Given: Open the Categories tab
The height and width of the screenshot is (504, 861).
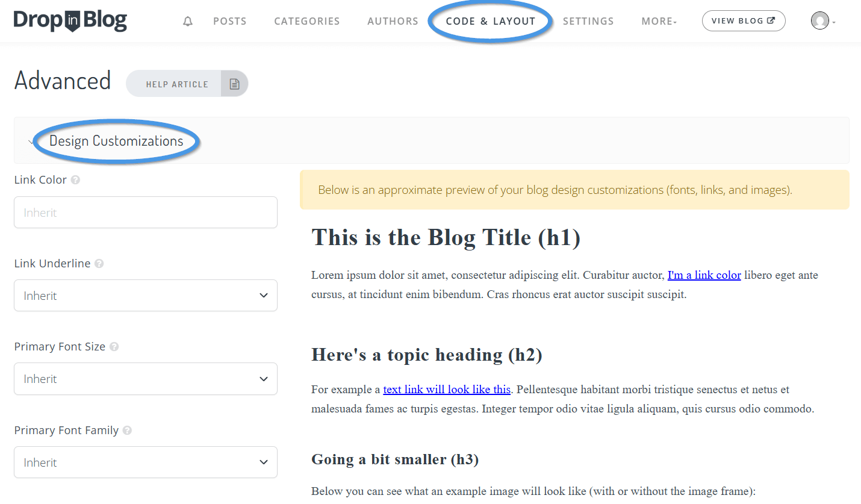Looking at the screenshot, I should [307, 21].
